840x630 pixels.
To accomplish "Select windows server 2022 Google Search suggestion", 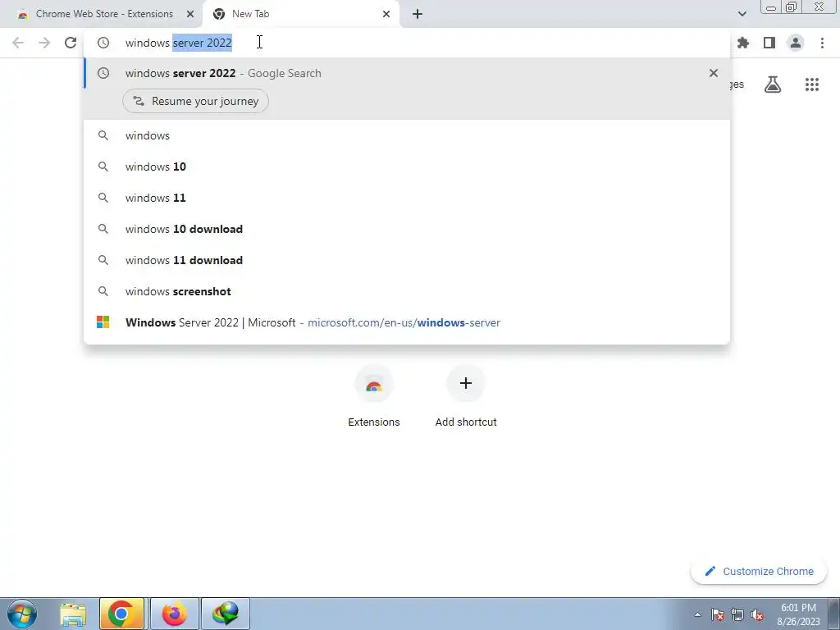I will (x=407, y=73).
